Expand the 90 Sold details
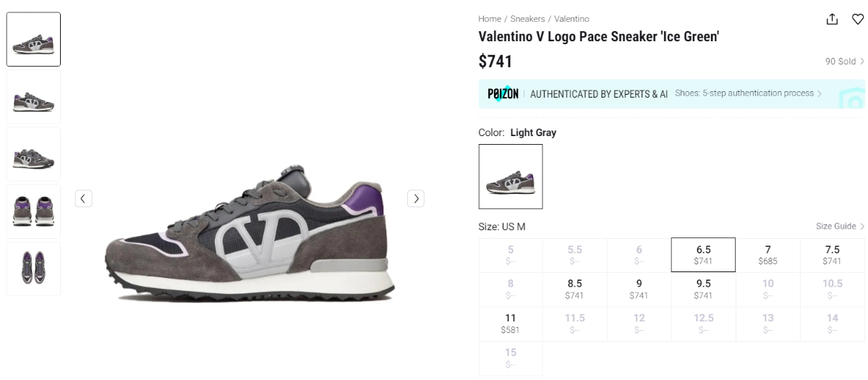 [844, 62]
